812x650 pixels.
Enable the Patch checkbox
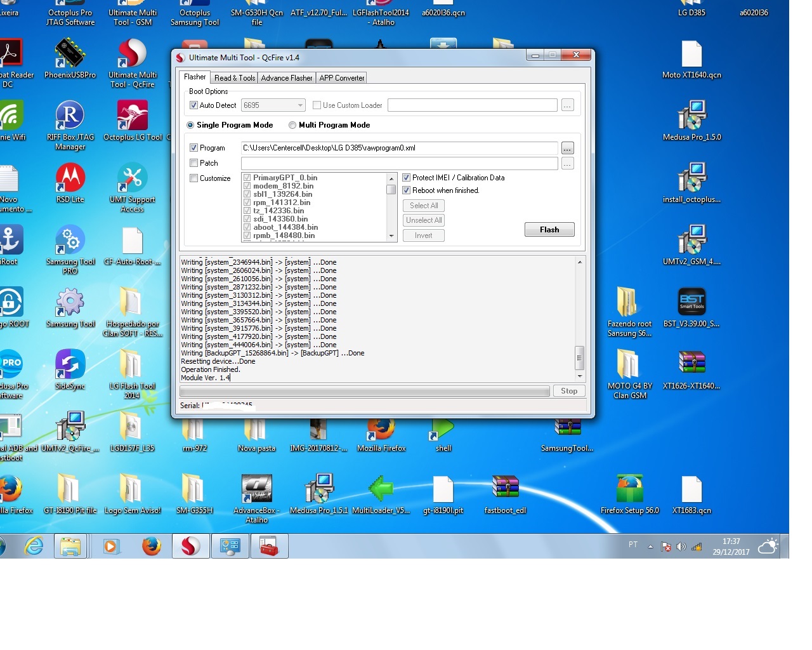[194, 163]
